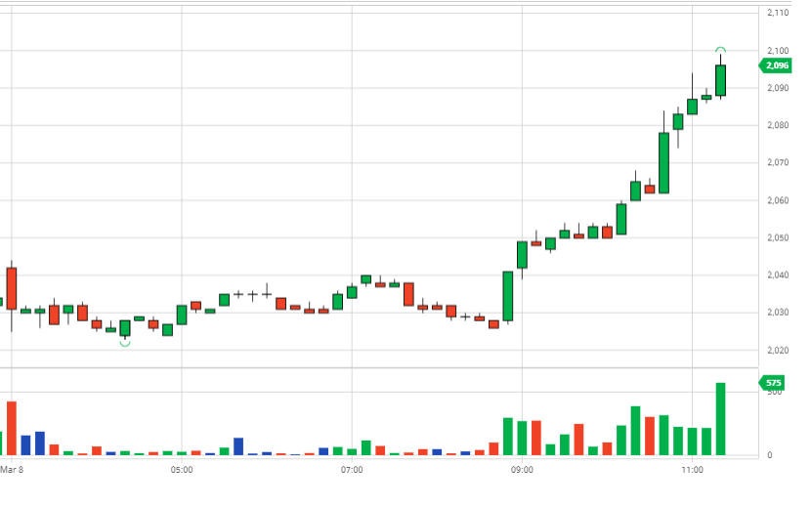Select the 2,020 price axis label
Image resolution: width=812 pixels, height=506 pixels.
778,351
